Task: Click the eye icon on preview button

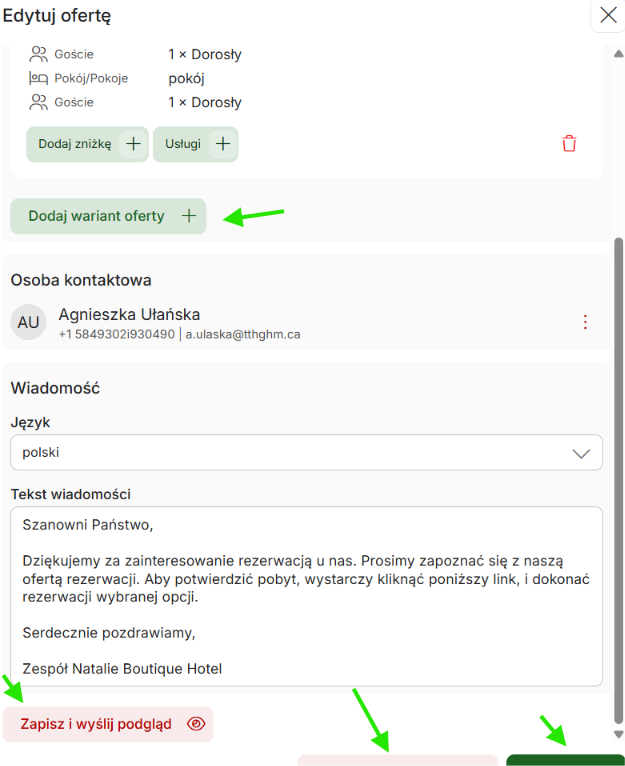Action: [196, 723]
